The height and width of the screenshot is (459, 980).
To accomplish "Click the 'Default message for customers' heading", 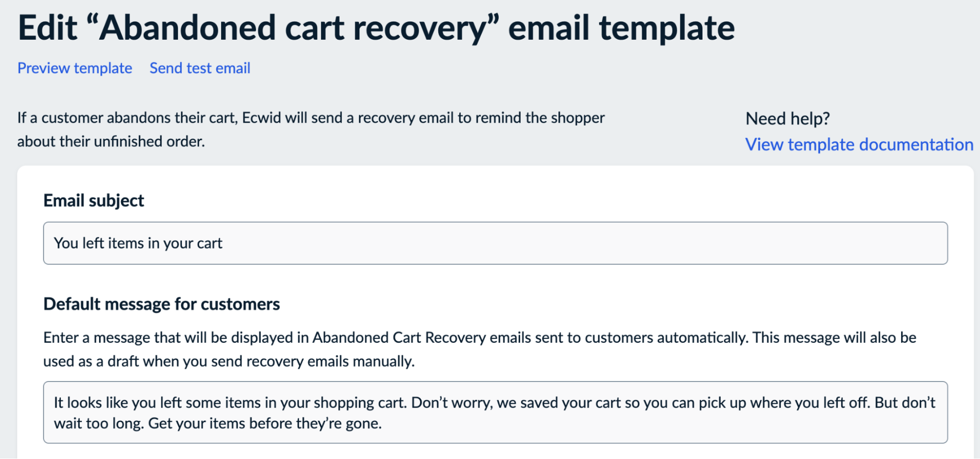I will click(162, 304).
